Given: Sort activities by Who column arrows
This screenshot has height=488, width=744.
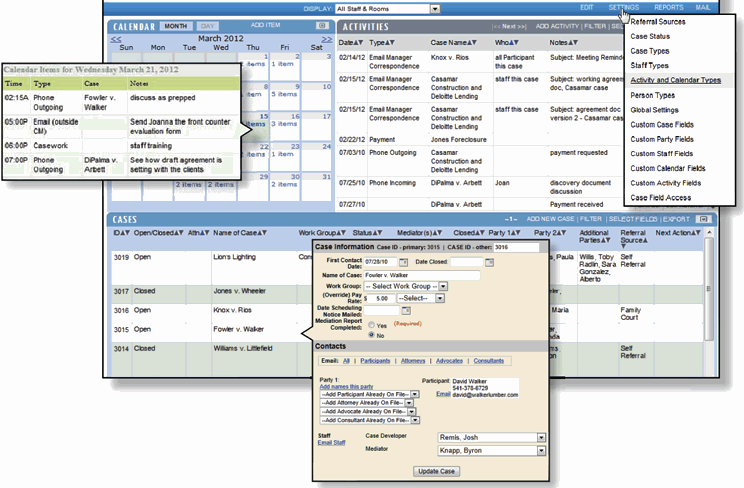Looking at the screenshot, I should click(x=514, y=43).
